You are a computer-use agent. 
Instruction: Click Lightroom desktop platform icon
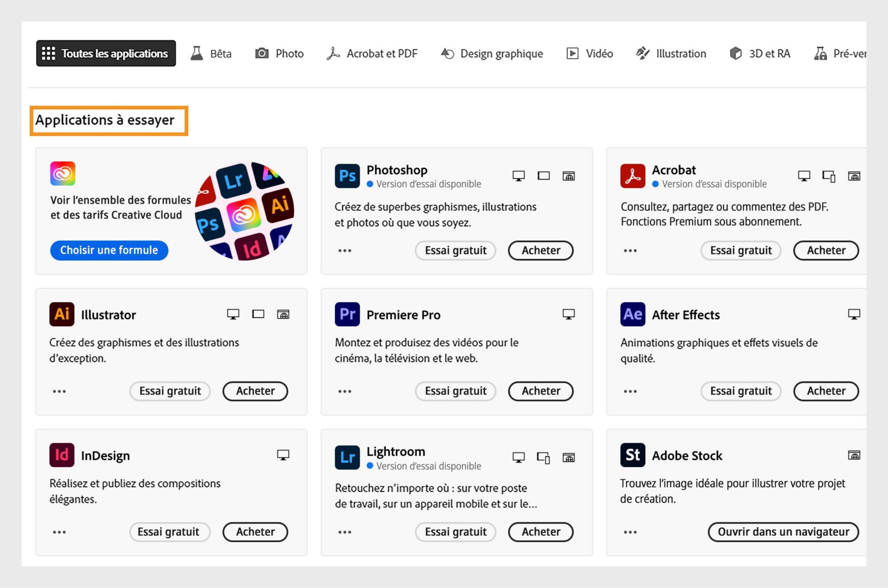tap(519, 457)
